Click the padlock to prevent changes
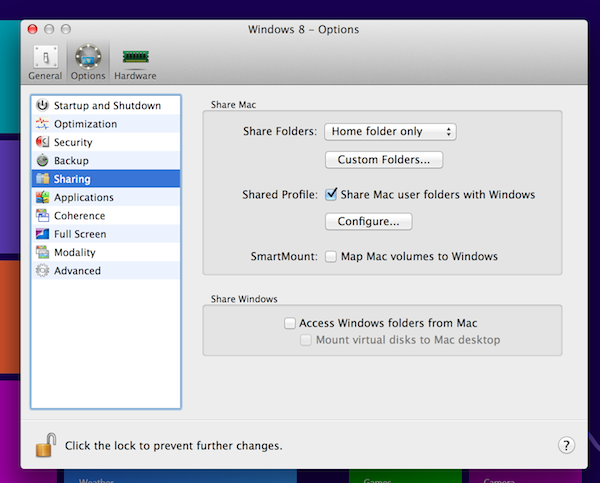The height and width of the screenshot is (483, 600). coord(46,445)
